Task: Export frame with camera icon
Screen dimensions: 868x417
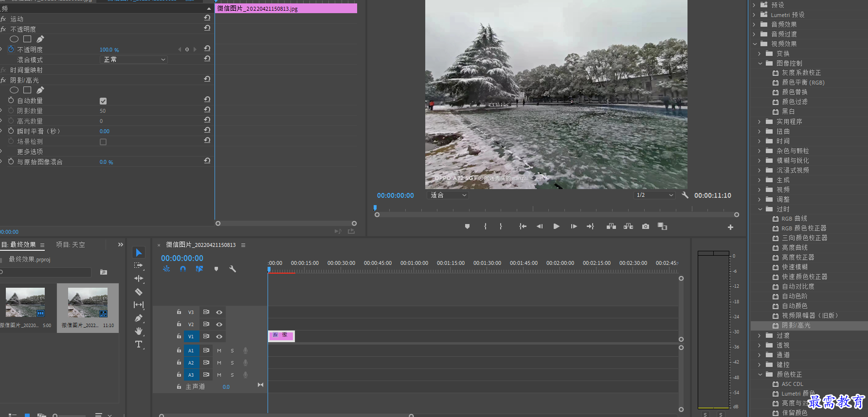Action: coord(646,226)
